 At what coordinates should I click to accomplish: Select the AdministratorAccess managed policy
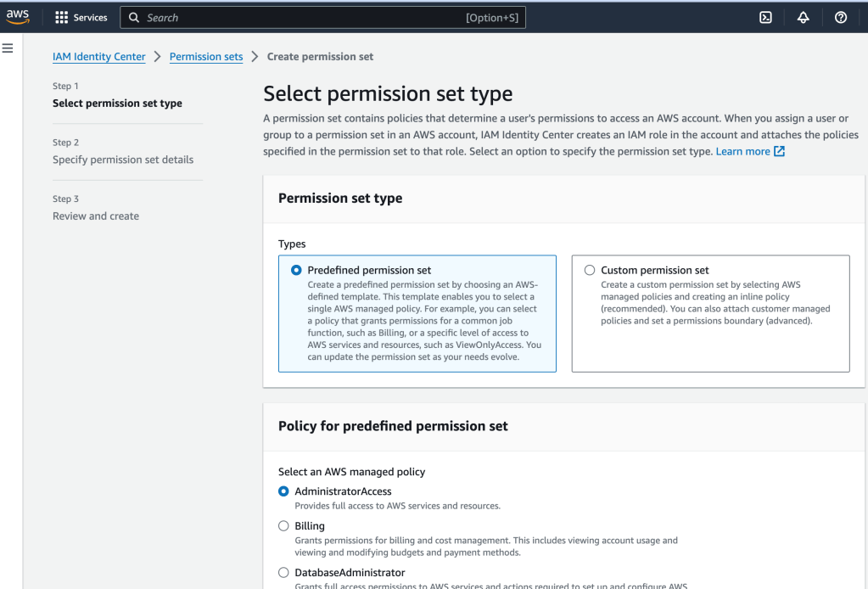tap(283, 491)
